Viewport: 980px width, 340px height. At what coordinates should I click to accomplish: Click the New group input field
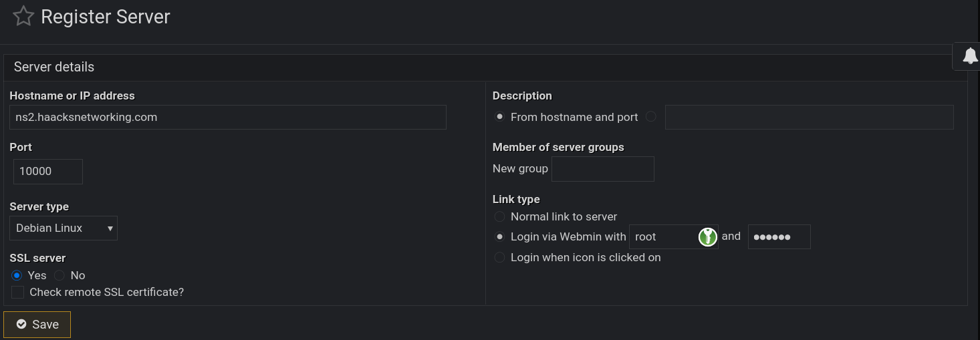tap(602, 168)
